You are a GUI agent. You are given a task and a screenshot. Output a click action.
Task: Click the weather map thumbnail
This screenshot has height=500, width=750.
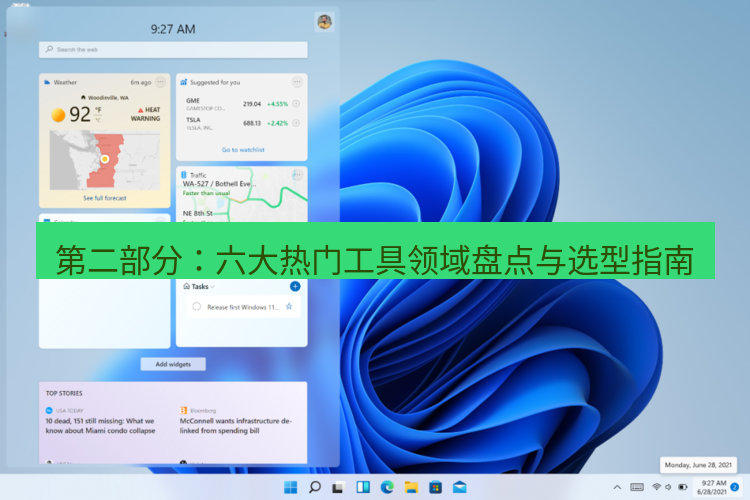click(105, 160)
